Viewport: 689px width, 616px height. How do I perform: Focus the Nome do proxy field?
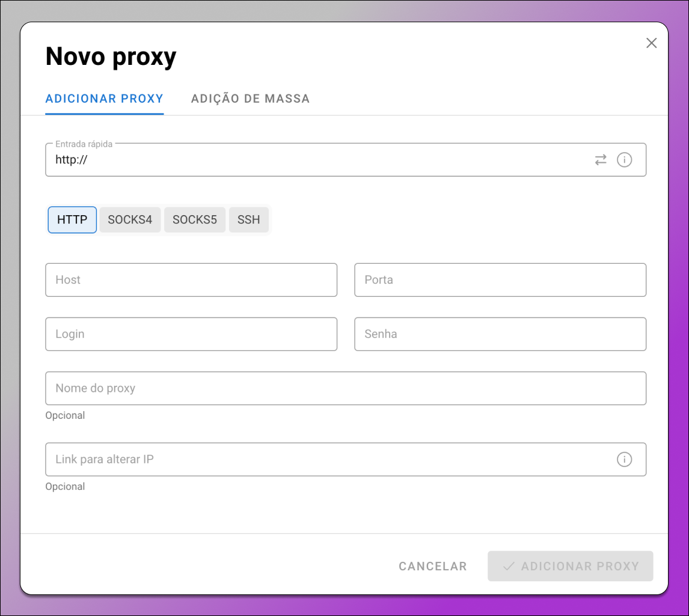(346, 388)
